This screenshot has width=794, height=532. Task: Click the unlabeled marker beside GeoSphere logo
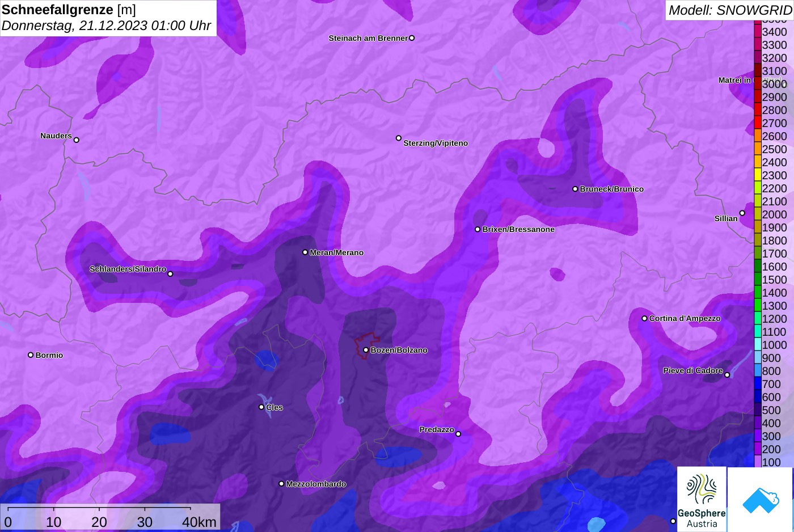point(673,521)
